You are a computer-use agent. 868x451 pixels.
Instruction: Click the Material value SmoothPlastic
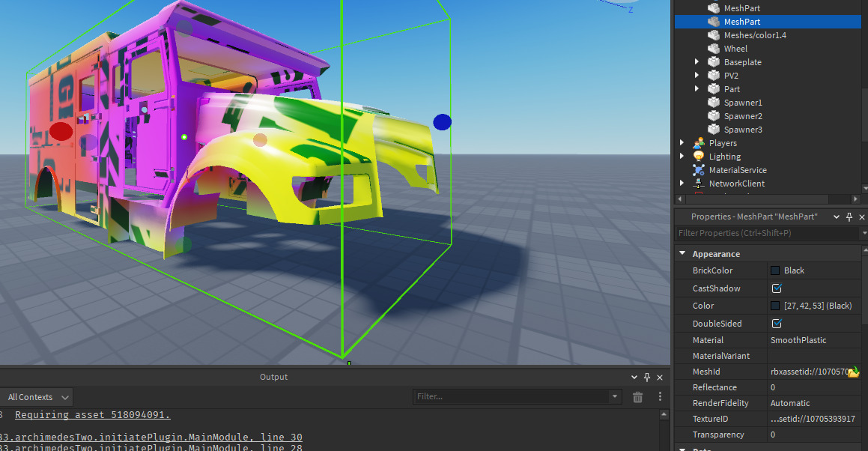tap(798, 340)
